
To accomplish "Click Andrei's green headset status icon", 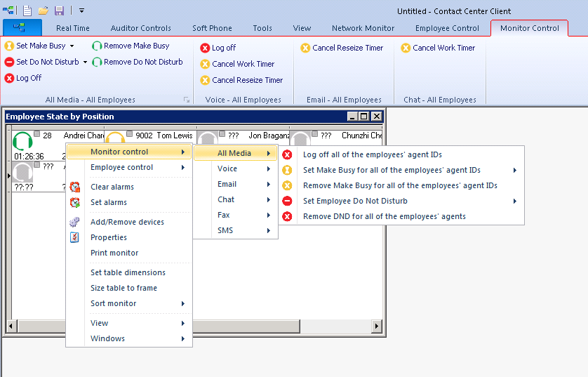I will [22, 140].
